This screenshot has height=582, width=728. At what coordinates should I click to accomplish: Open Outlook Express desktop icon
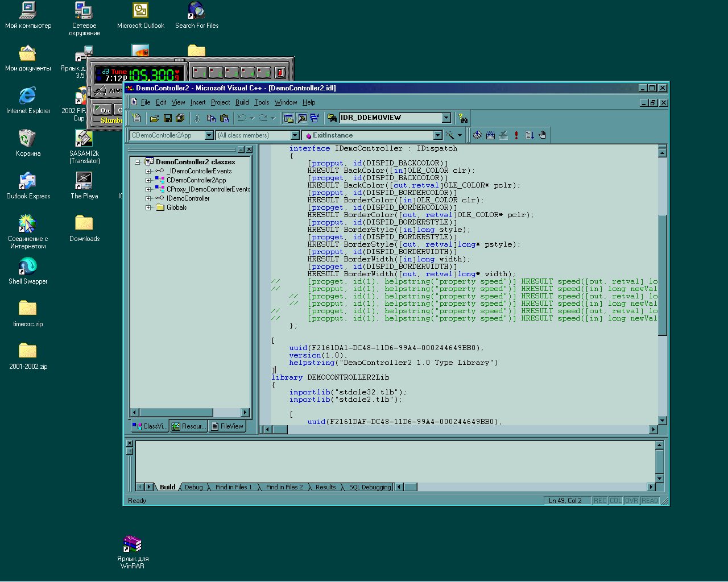pyautogui.click(x=28, y=186)
